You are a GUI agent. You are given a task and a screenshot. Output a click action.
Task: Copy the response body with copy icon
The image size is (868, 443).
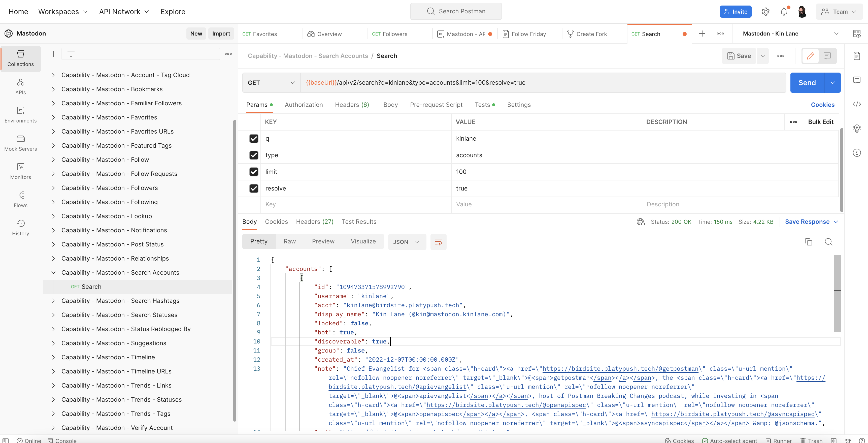click(808, 242)
